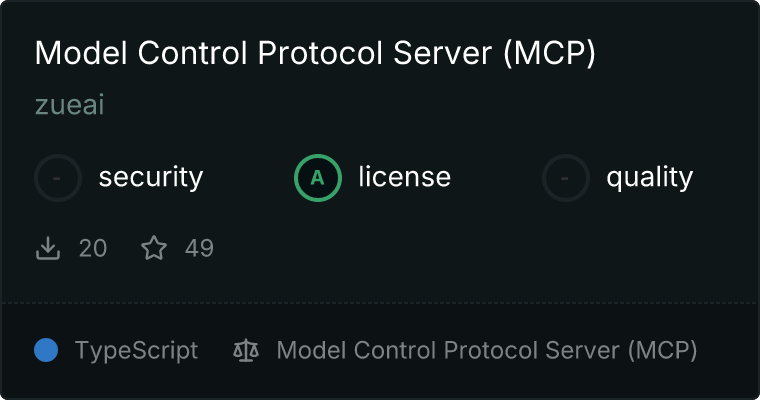Visit the zueai author profile
This screenshot has width=760, height=400.
point(70,105)
